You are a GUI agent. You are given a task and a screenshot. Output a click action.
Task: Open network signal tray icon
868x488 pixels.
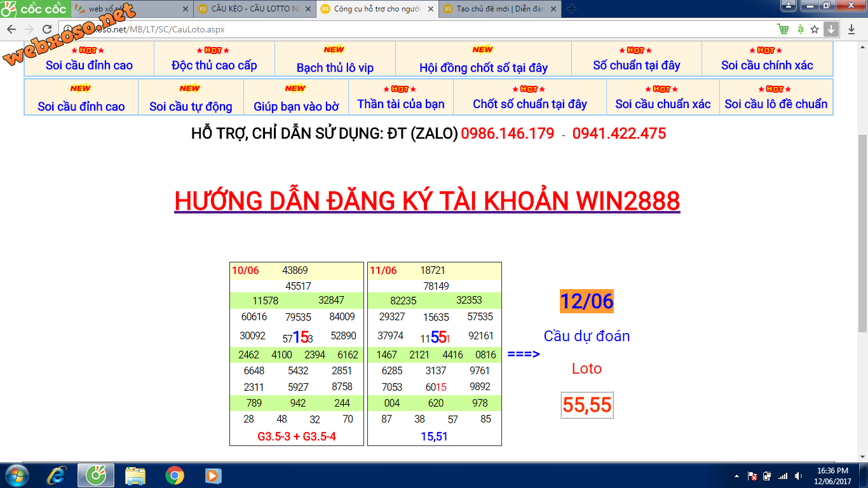[x=782, y=476]
